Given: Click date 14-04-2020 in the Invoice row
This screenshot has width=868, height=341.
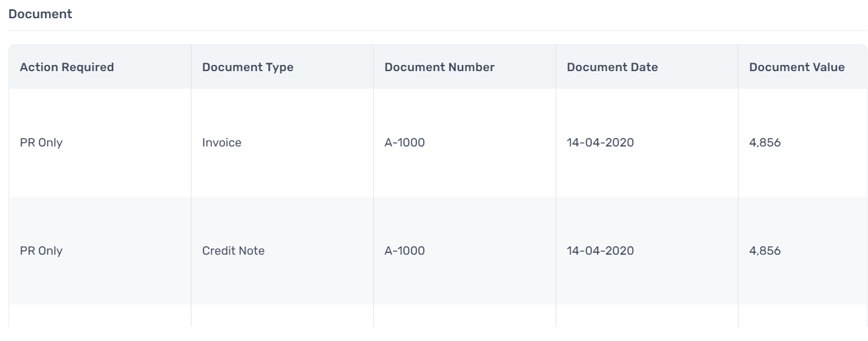Looking at the screenshot, I should 601,143.
